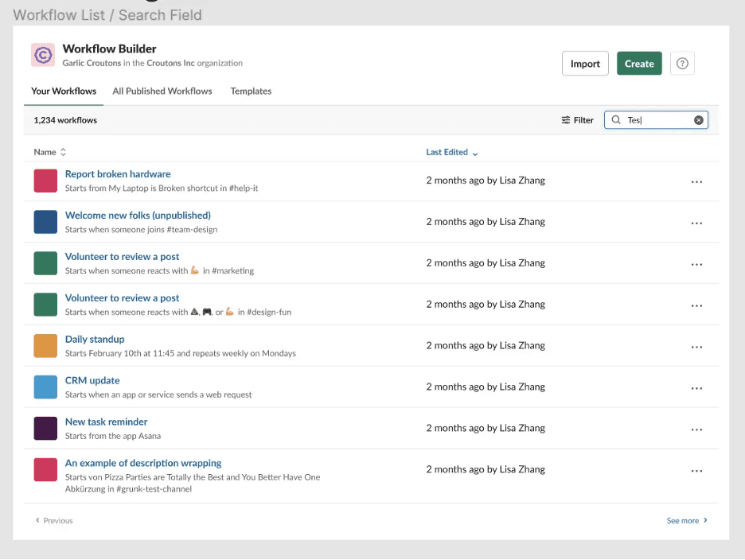Open the Filter options
Image resolution: width=745 pixels, height=560 pixels.
[x=577, y=119]
